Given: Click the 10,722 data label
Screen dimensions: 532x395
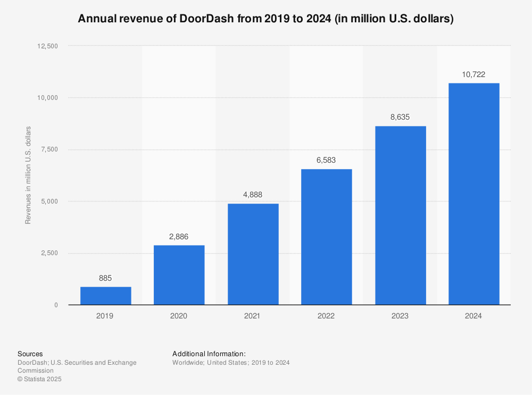Looking at the screenshot, I should pos(473,74).
